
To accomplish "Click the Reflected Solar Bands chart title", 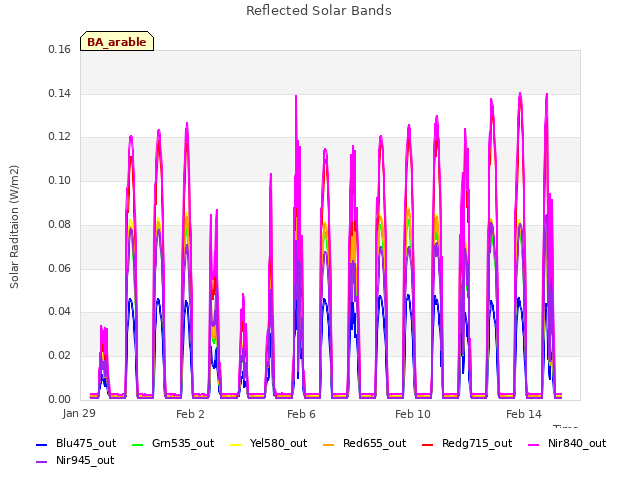I will (x=319, y=11).
